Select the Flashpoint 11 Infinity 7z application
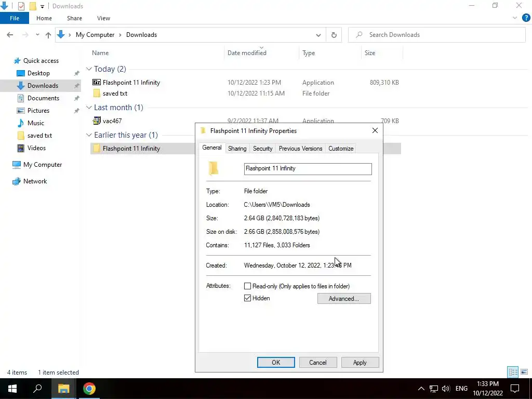 pos(131,83)
